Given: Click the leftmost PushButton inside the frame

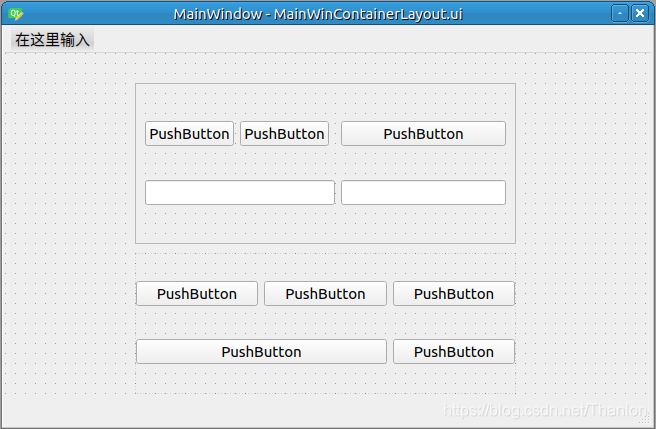Looking at the screenshot, I should 189,134.
